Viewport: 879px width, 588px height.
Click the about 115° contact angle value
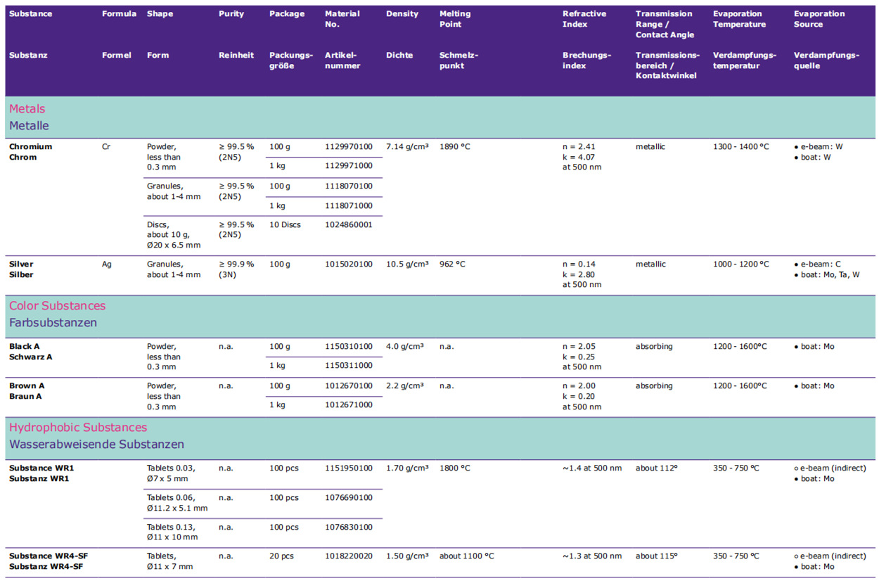point(656,556)
